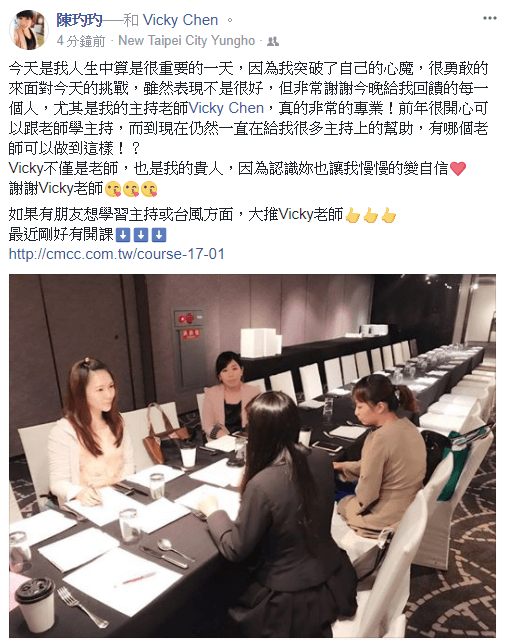Click the last pointing-hand emoji
506x644 pixels.
click(389, 215)
